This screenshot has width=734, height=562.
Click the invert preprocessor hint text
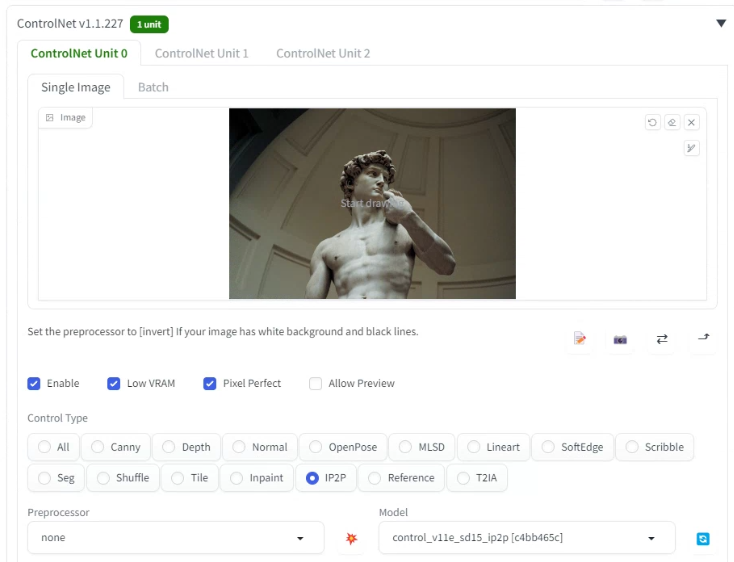[x=223, y=332]
